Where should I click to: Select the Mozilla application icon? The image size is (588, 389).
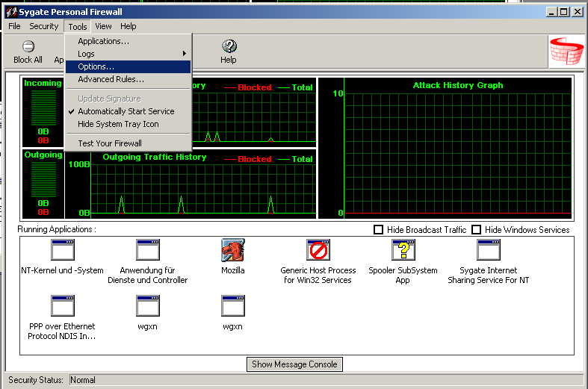233,250
